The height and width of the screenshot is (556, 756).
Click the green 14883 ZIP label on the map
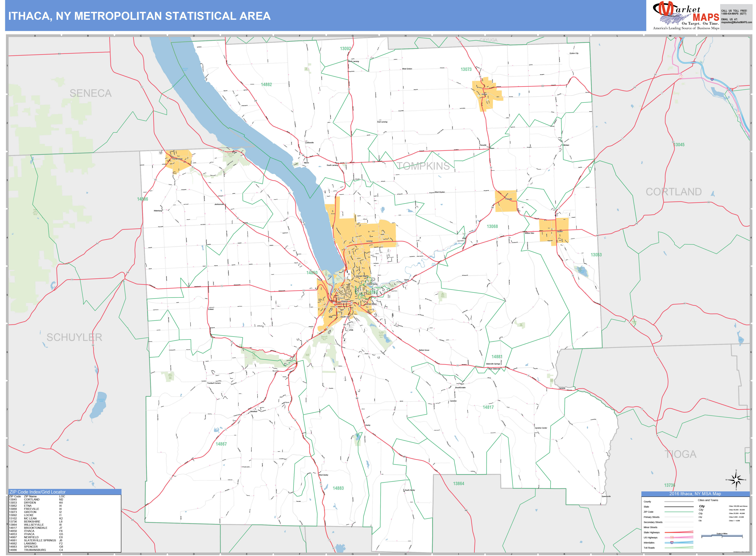tap(338, 488)
